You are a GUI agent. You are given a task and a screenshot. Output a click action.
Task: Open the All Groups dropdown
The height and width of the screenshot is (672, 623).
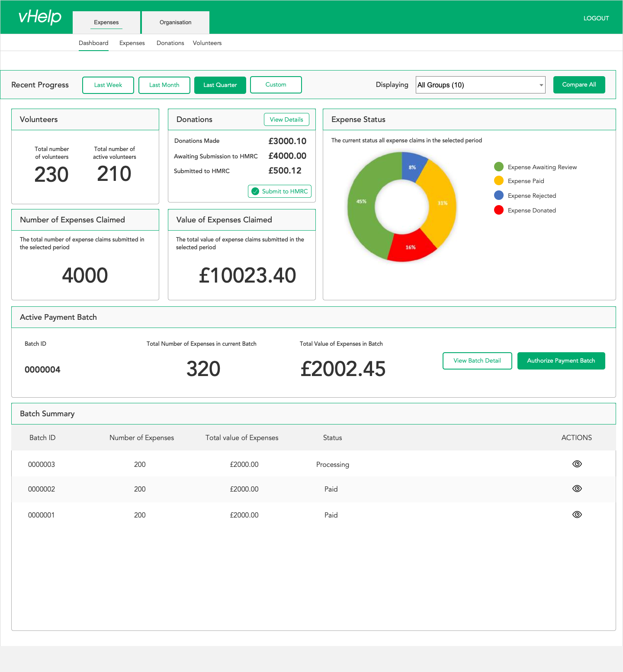pyautogui.click(x=480, y=85)
